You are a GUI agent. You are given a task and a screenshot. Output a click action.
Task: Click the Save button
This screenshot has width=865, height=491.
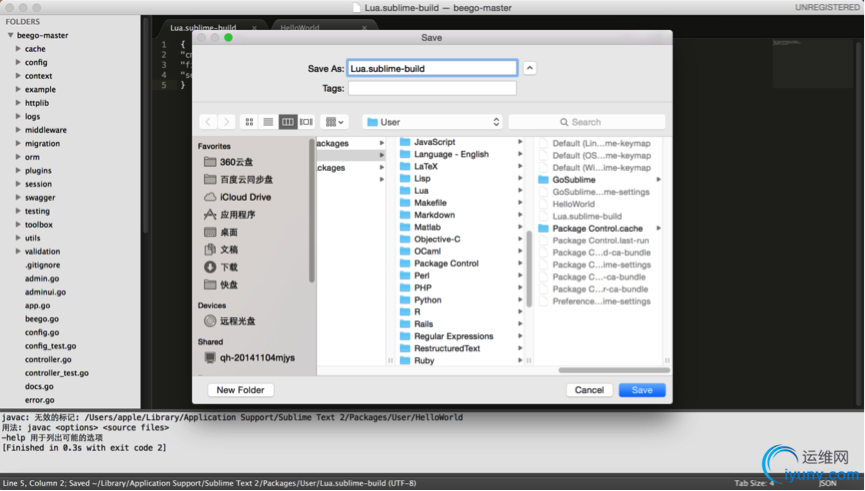pos(642,390)
